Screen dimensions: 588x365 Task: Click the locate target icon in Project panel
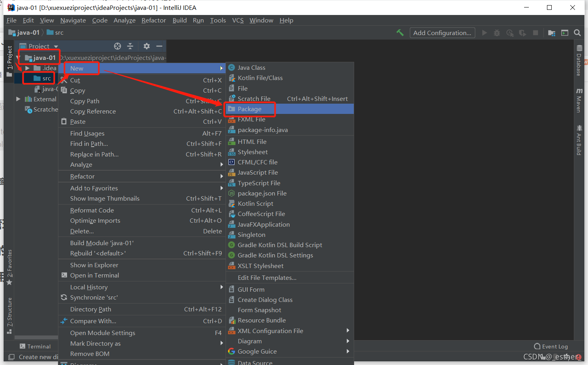(118, 46)
